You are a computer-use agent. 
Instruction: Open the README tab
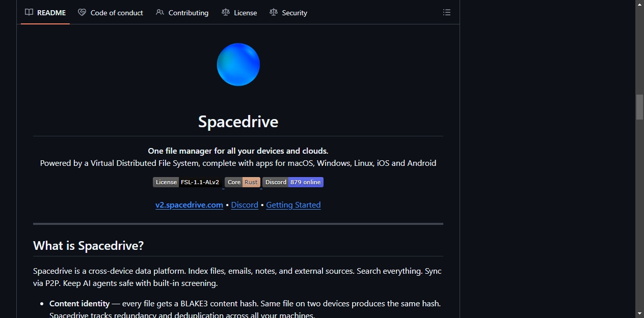point(45,13)
